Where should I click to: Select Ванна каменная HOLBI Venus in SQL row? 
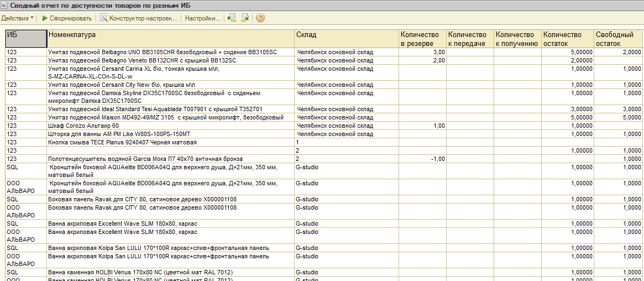pos(171,272)
